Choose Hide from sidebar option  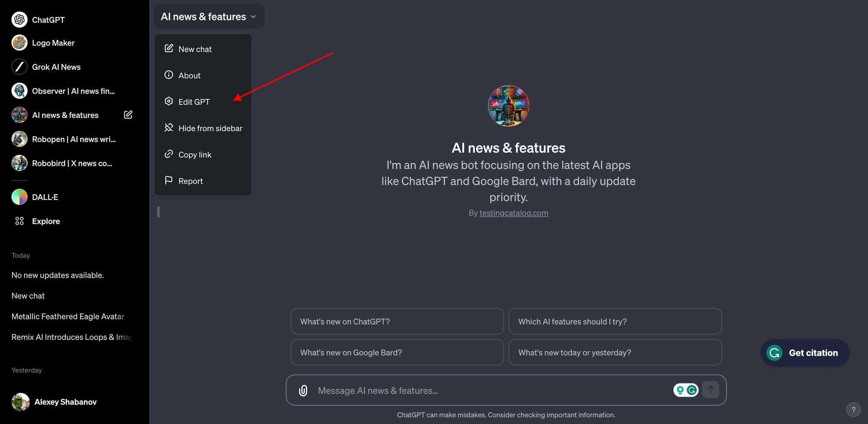tap(203, 128)
